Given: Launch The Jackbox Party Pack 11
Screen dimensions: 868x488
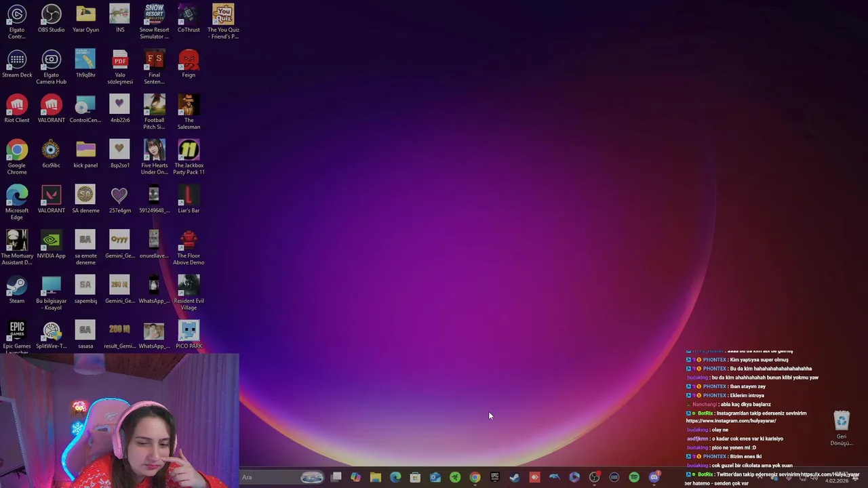Looking at the screenshot, I should (x=189, y=158).
